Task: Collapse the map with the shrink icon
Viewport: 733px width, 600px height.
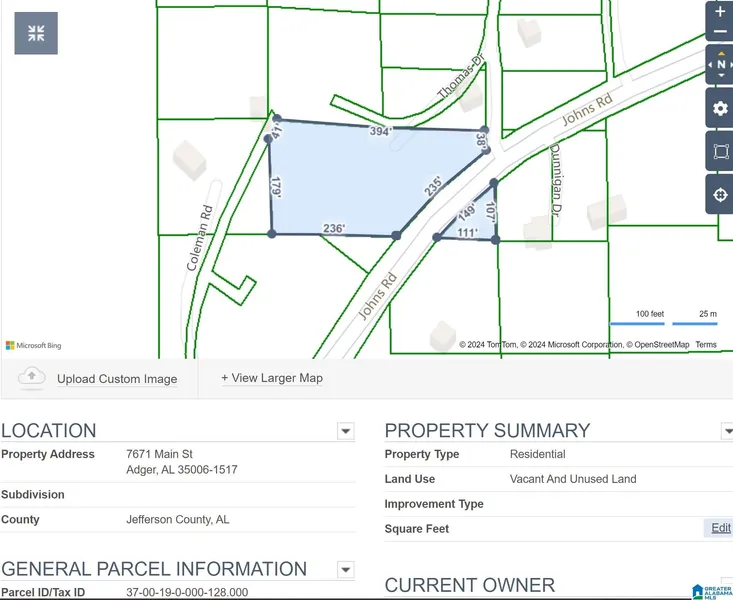Action: (36, 33)
